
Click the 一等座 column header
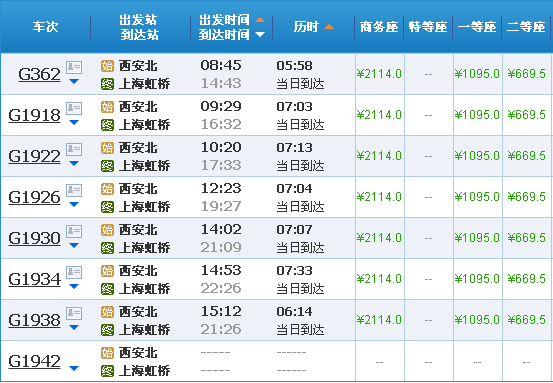click(477, 27)
